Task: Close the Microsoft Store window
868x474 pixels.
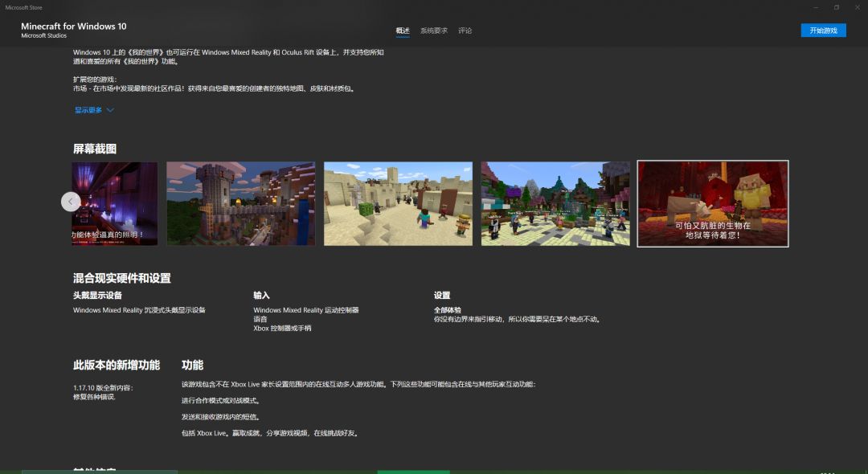Action: [857, 7]
